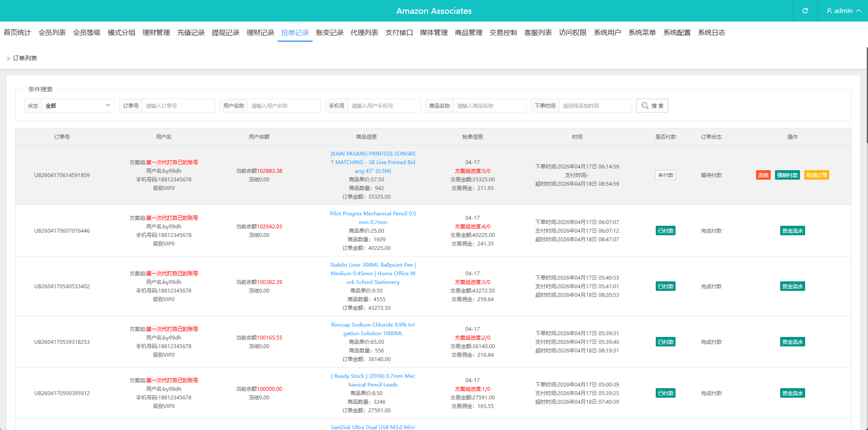This screenshot has width=868, height=430.
Task: Open 账变记录 menu item
Action: 330,32
